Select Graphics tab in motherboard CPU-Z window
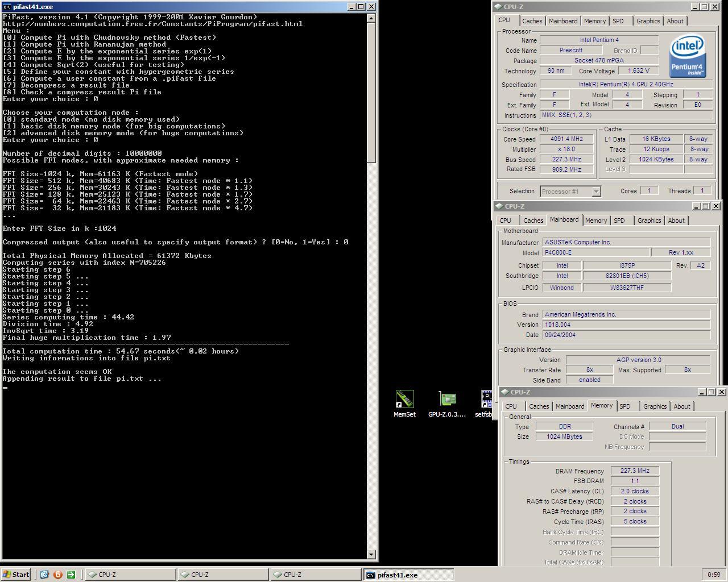 650,221
